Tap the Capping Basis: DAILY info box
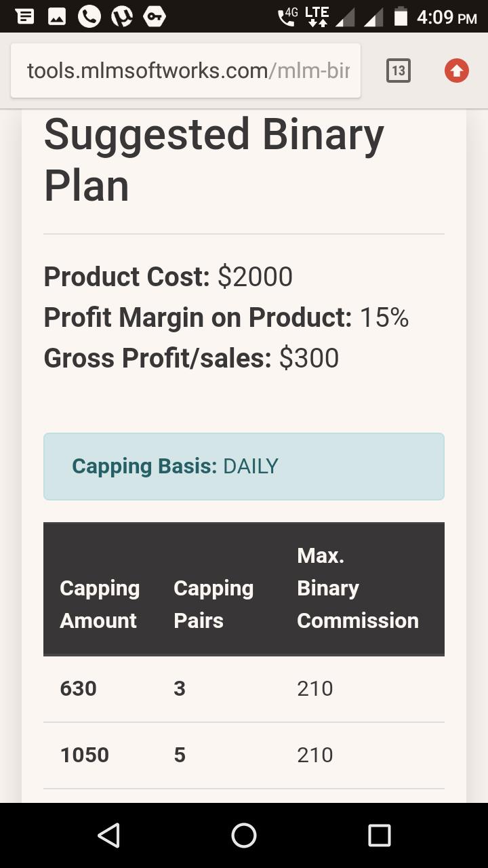This screenshot has height=868, width=488. pyautogui.click(x=244, y=467)
